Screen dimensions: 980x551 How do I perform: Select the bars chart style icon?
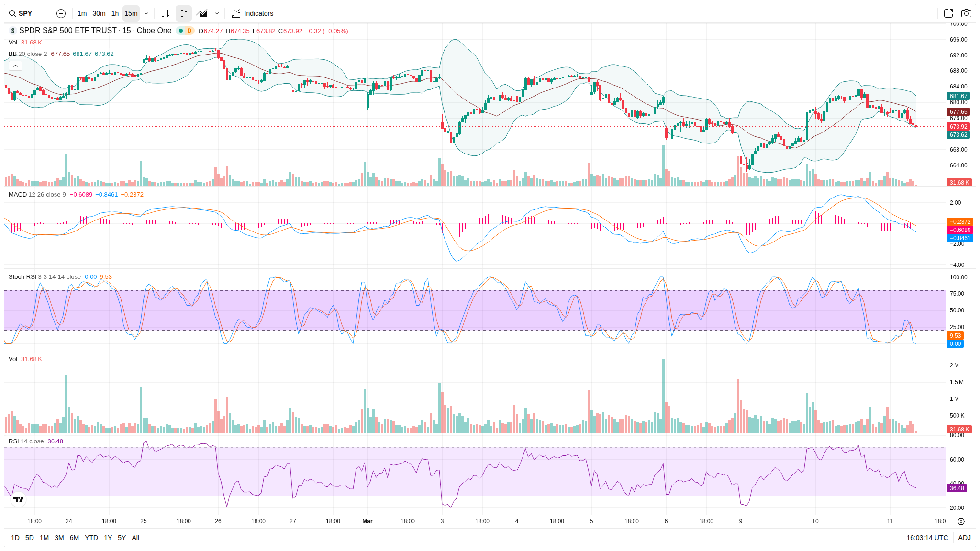[166, 13]
